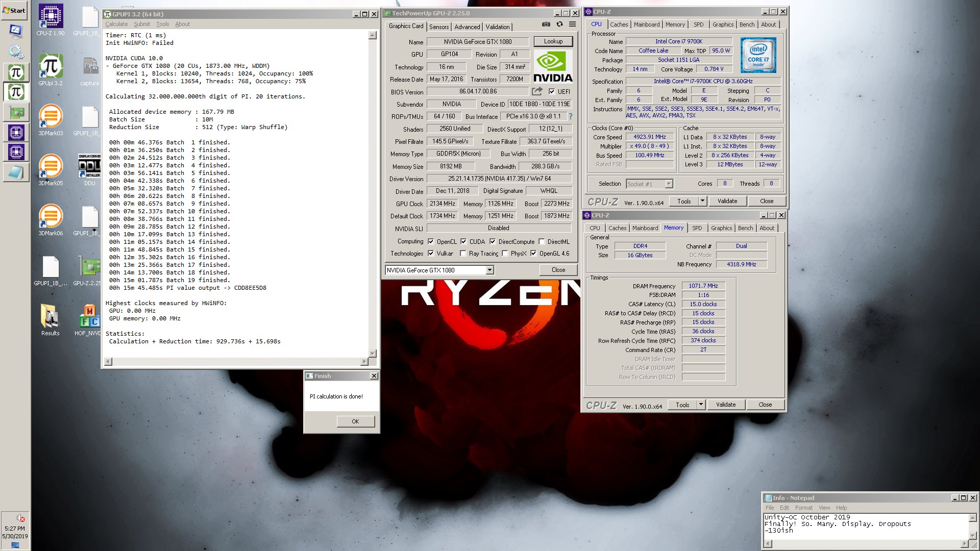Click the Tools button in upper CPU-Z window

pos(684,201)
